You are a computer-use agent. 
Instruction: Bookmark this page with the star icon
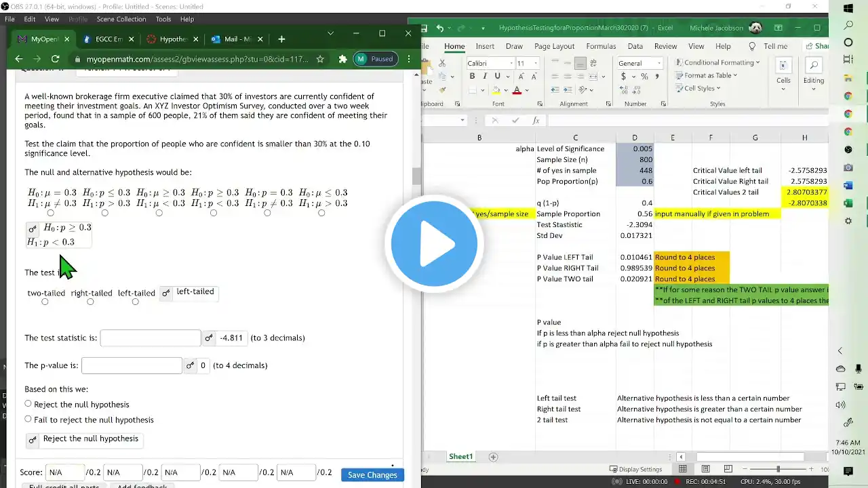pos(320,59)
